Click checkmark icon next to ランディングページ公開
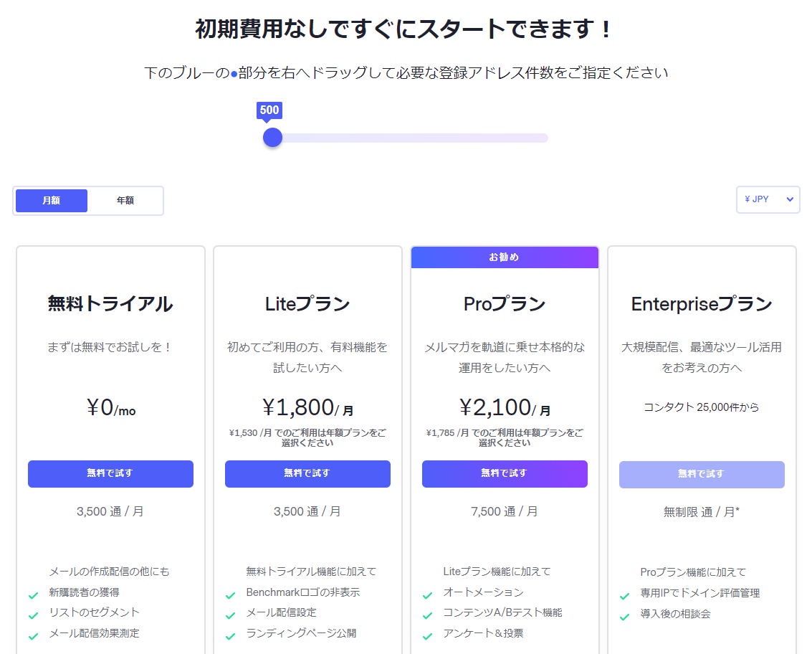Image resolution: width=812 pixels, height=654 pixels. pyautogui.click(x=230, y=636)
